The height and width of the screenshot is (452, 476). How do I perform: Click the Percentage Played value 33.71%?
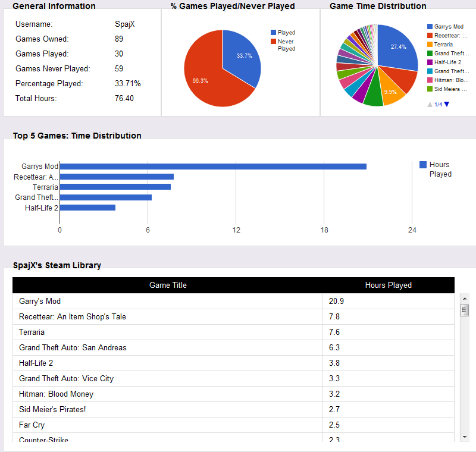click(128, 83)
